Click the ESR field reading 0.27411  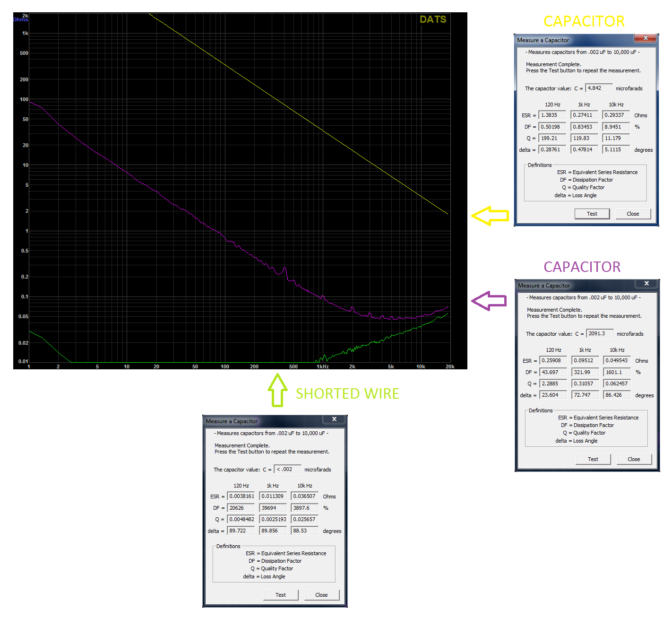pos(585,115)
